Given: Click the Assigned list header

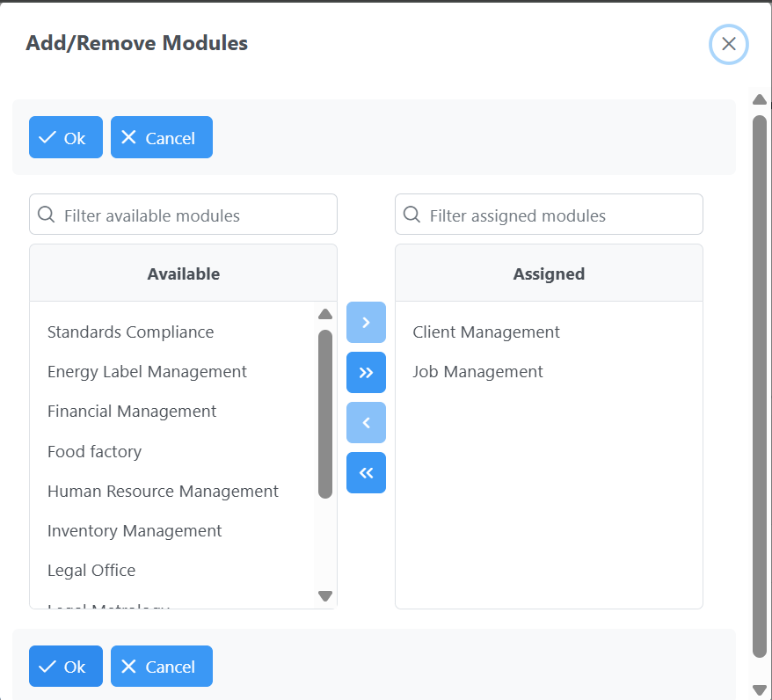Looking at the screenshot, I should 549,273.
